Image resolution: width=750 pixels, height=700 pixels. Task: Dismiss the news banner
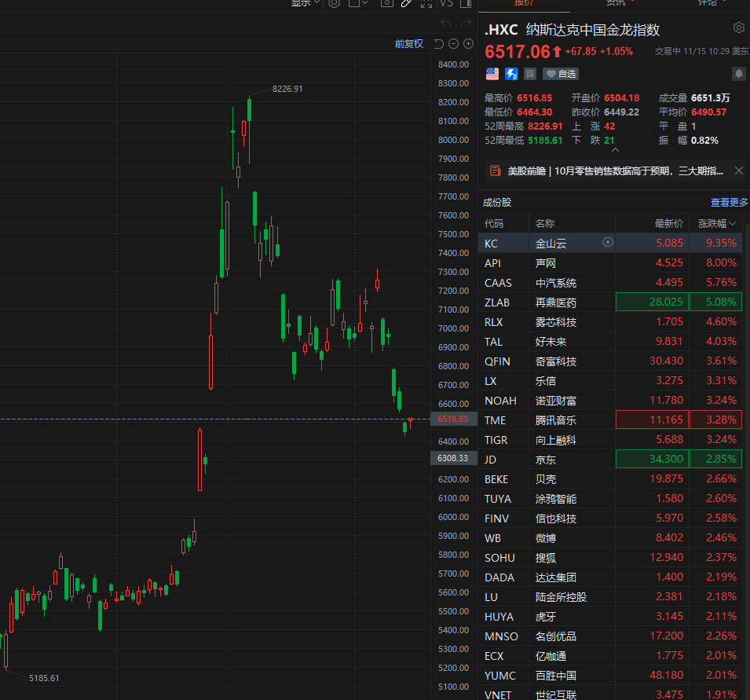(739, 170)
